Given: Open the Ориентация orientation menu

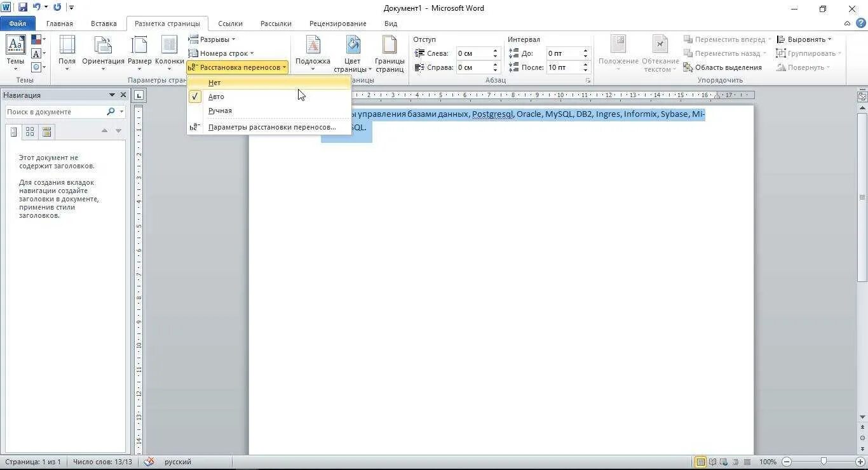Looking at the screenshot, I should point(103,53).
